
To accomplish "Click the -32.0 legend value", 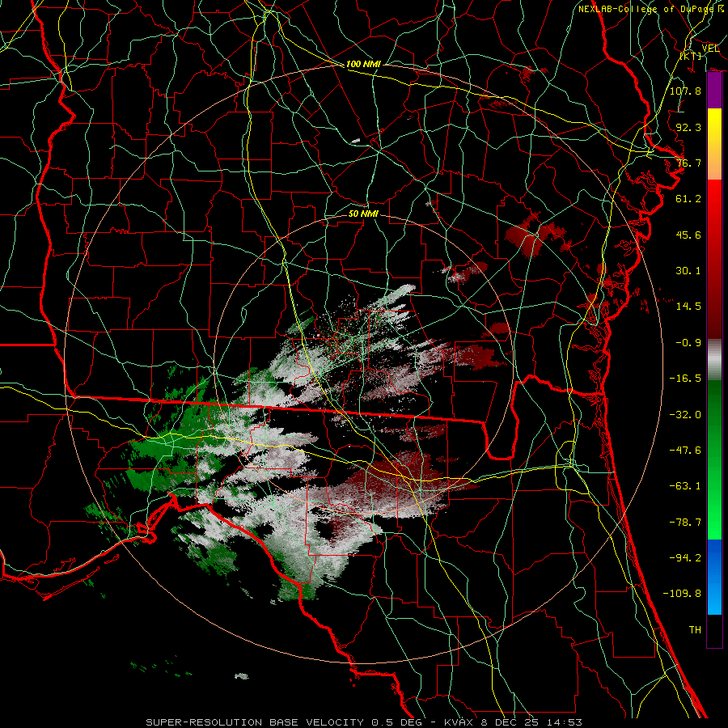I will point(685,415).
